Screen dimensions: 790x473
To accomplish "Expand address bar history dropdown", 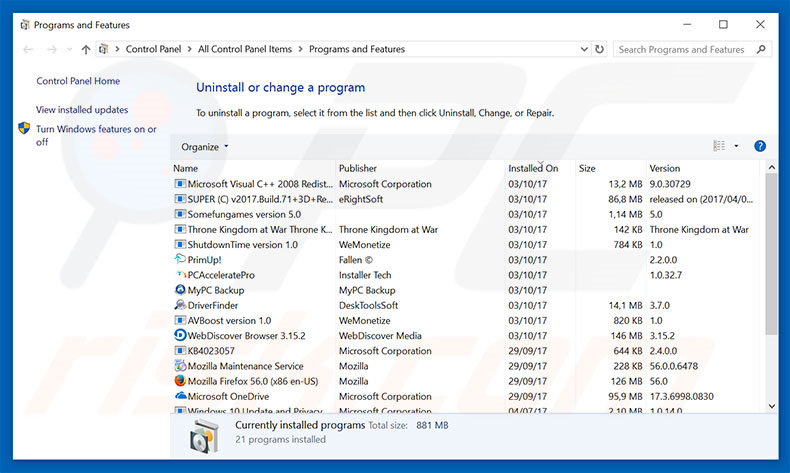I will (584, 49).
